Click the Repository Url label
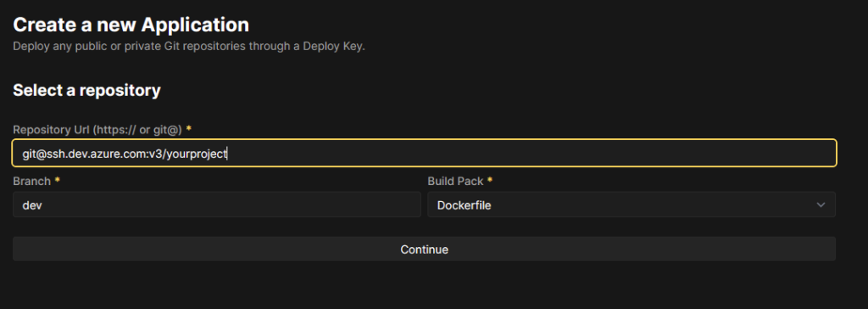This screenshot has height=309, width=868. pos(97,129)
